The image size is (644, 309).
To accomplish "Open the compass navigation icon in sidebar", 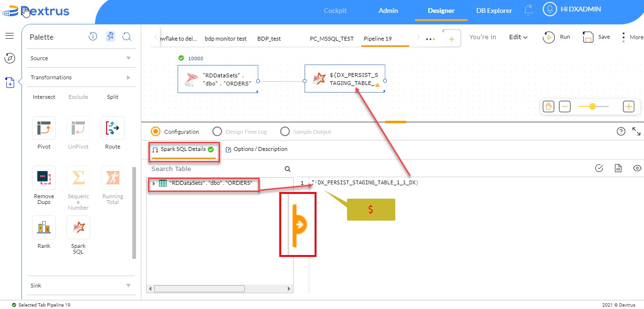I will 10,58.
